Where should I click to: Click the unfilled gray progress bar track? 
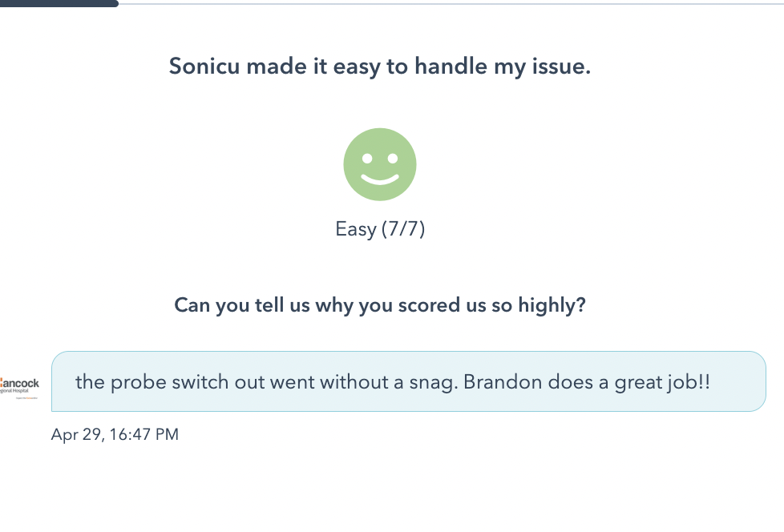coord(451,4)
